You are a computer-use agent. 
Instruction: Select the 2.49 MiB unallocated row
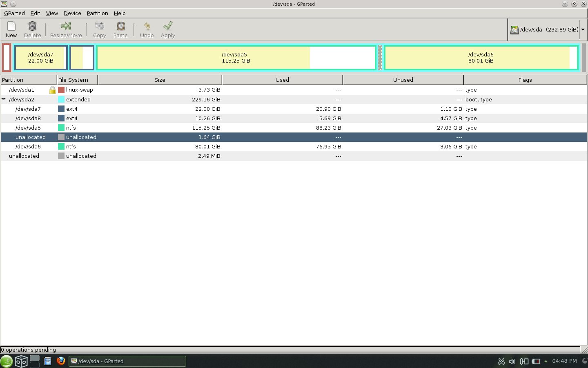click(294, 156)
